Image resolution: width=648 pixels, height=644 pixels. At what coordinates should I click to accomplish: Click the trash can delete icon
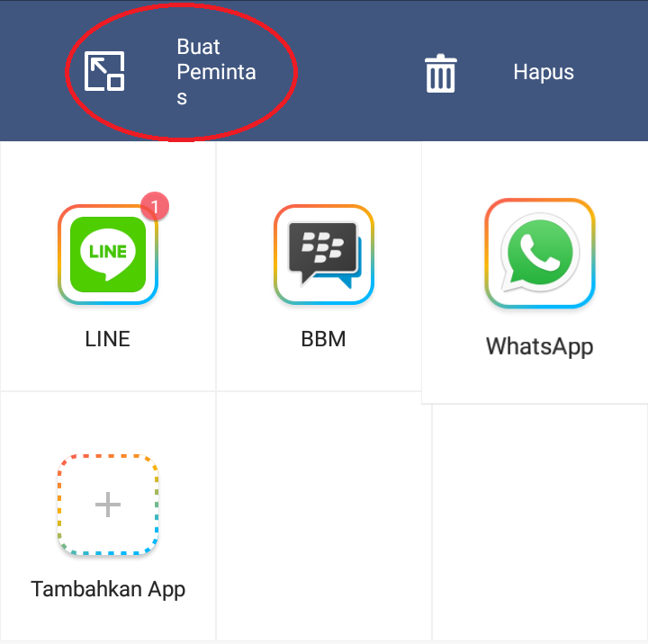point(440,73)
